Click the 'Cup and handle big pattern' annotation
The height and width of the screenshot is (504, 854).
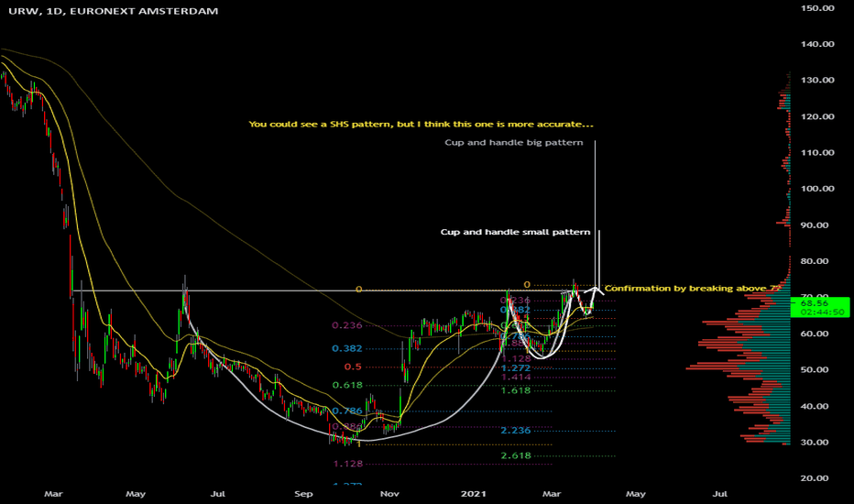(514, 143)
